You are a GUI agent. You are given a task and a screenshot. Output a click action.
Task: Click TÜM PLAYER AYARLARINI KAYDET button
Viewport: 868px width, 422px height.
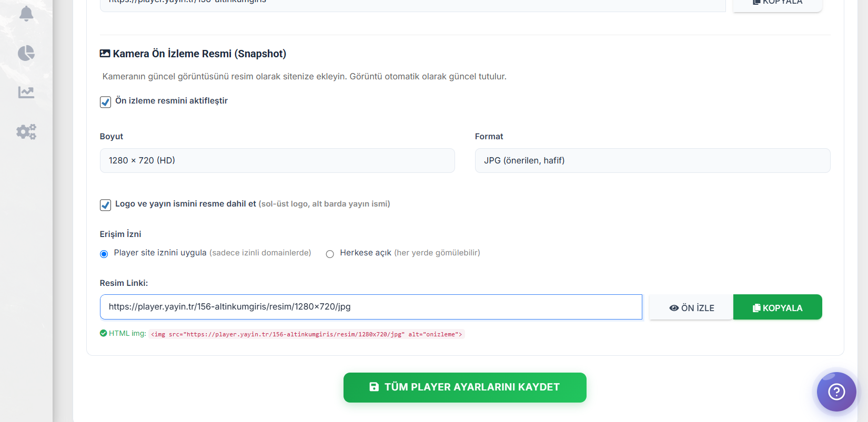coord(465,387)
